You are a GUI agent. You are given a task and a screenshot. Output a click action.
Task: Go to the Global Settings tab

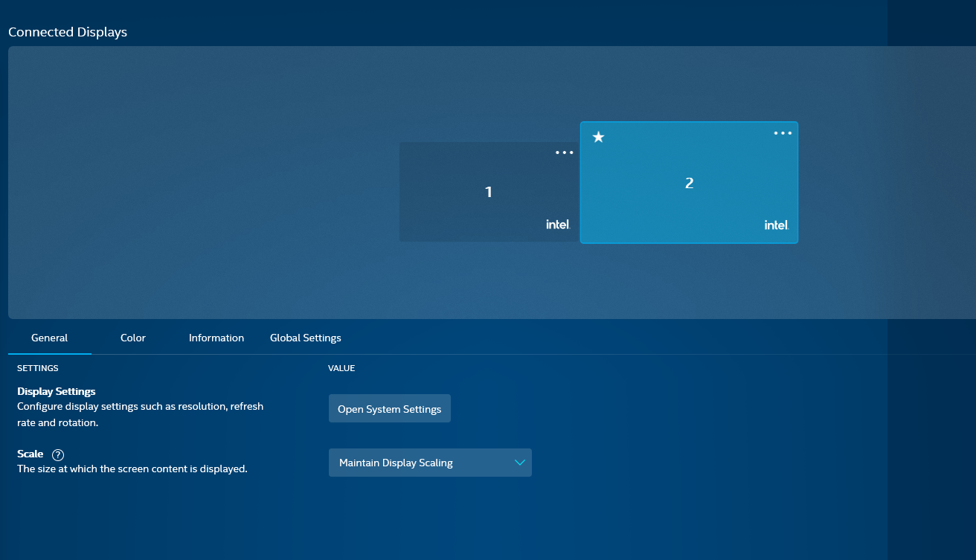coord(306,338)
